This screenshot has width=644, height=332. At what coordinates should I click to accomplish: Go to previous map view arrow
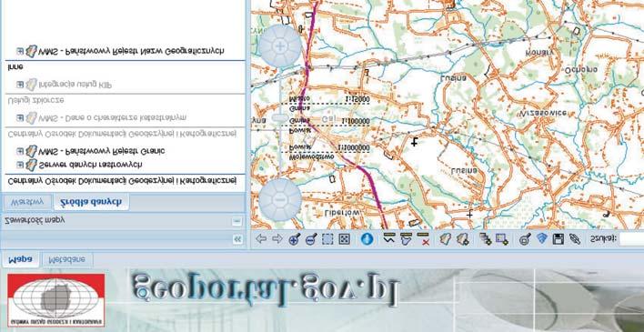pos(261,238)
